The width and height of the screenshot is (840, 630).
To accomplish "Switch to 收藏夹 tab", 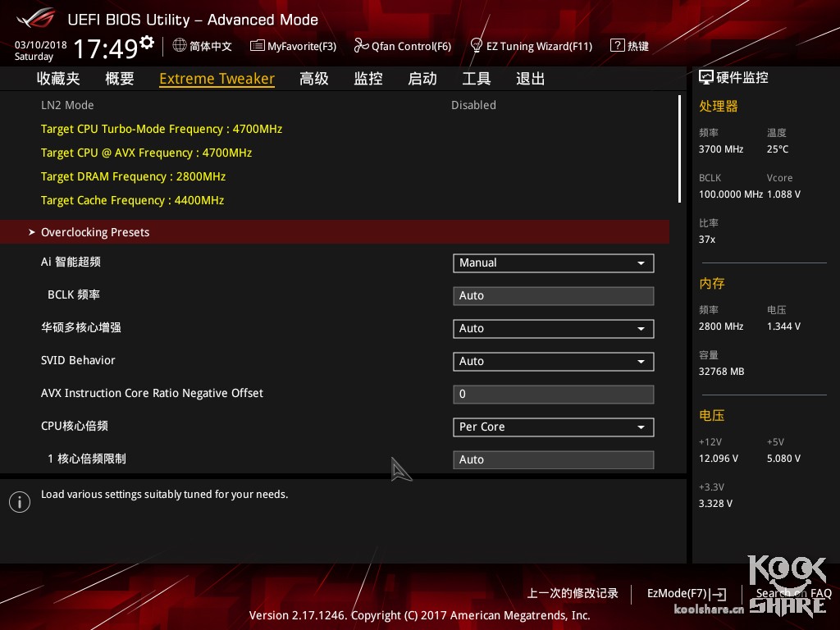I will click(58, 79).
